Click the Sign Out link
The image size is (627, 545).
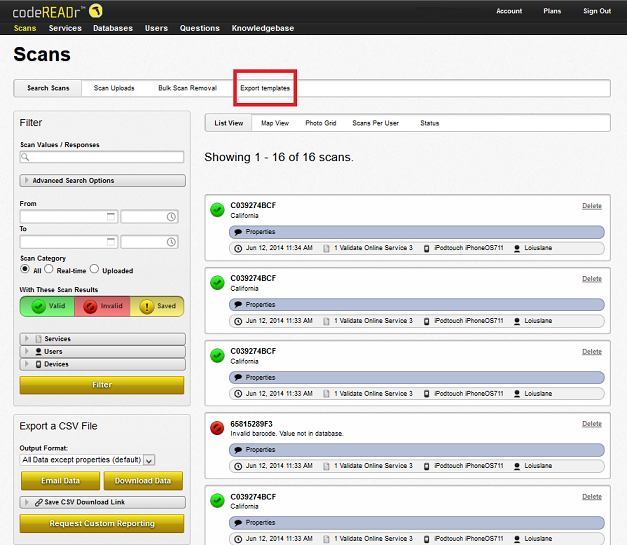[x=597, y=11]
